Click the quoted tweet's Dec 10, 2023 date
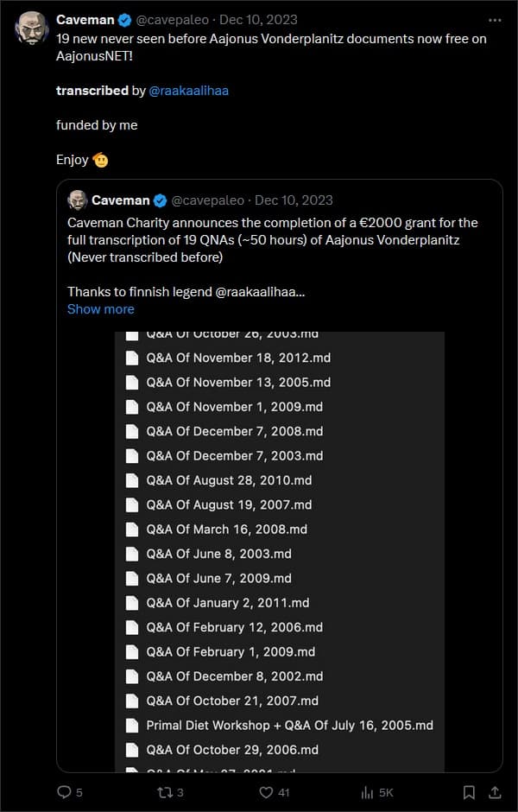 [294, 200]
